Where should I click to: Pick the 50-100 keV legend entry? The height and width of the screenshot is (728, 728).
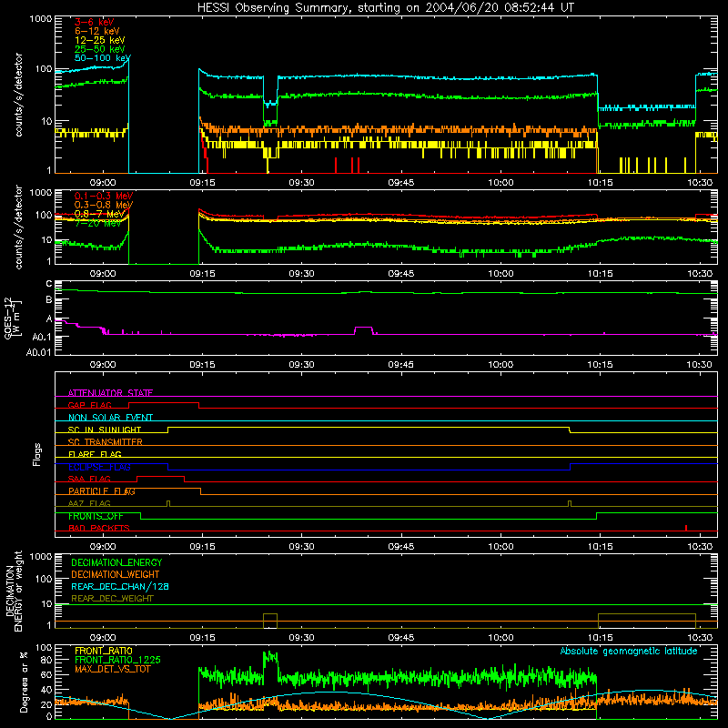(102, 58)
